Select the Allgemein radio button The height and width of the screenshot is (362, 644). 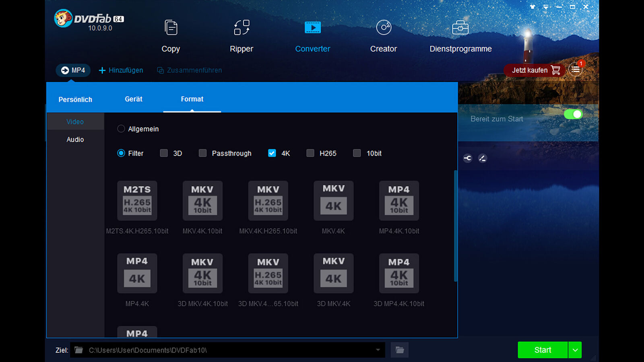pos(121,129)
